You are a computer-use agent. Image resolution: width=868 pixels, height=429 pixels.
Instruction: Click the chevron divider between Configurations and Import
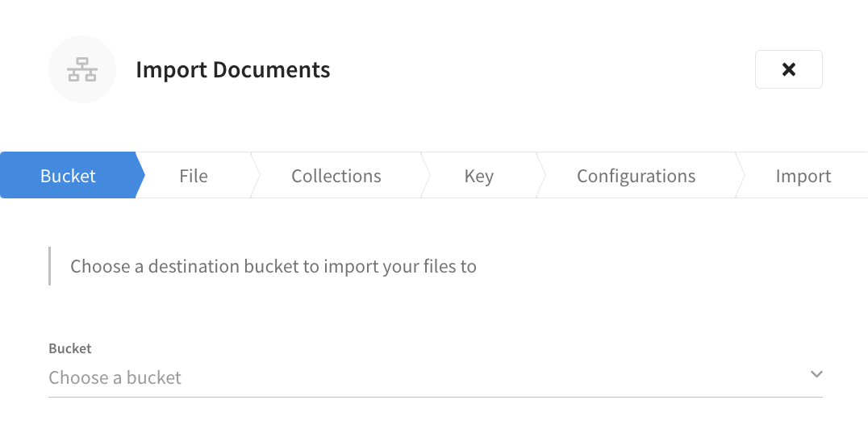(740, 176)
